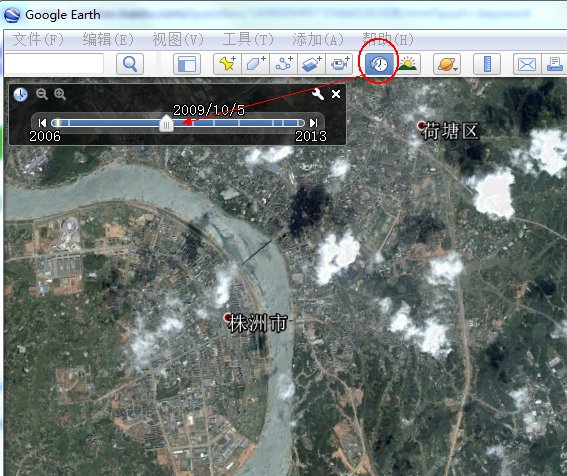Open the 添加(A) menu
The image size is (567, 476).
point(317,39)
